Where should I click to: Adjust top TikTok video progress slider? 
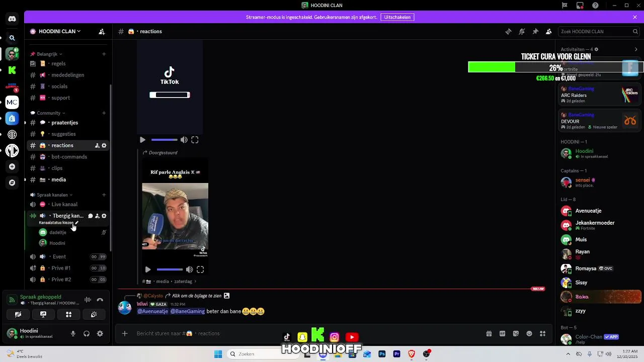pyautogui.click(x=164, y=140)
